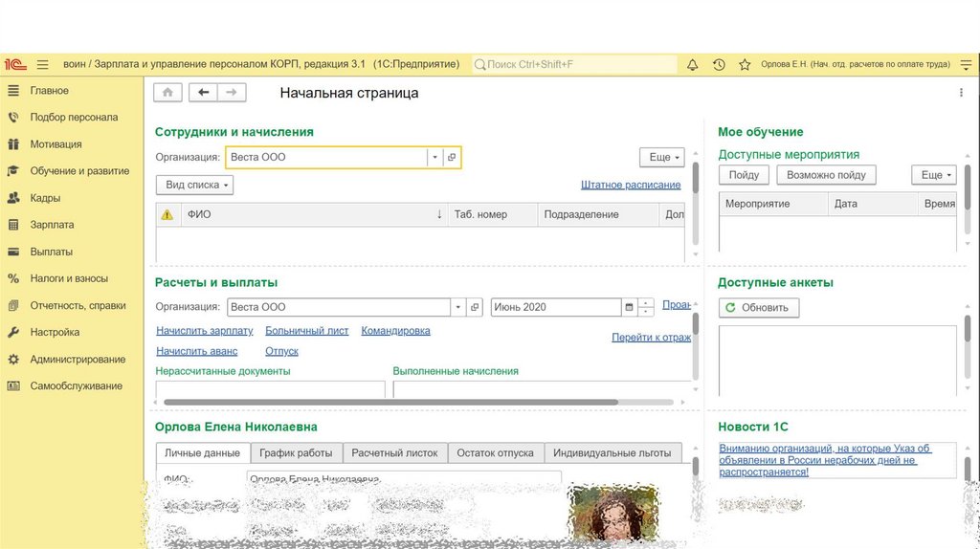Expand the Организация dropdown in Сотрудники
The height and width of the screenshot is (549, 980).
coord(434,158)
